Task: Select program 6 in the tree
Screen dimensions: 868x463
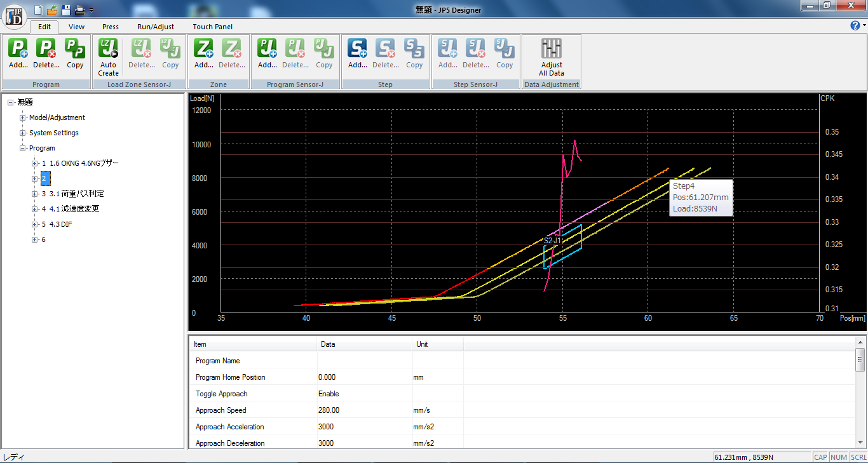Action: (43, 239)
